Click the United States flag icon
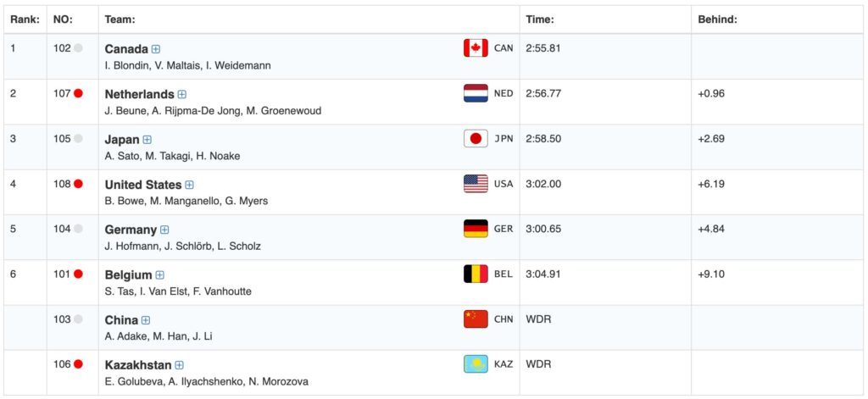Image resolution: width=868 pixels, height=399 pixels. point(476,184)
